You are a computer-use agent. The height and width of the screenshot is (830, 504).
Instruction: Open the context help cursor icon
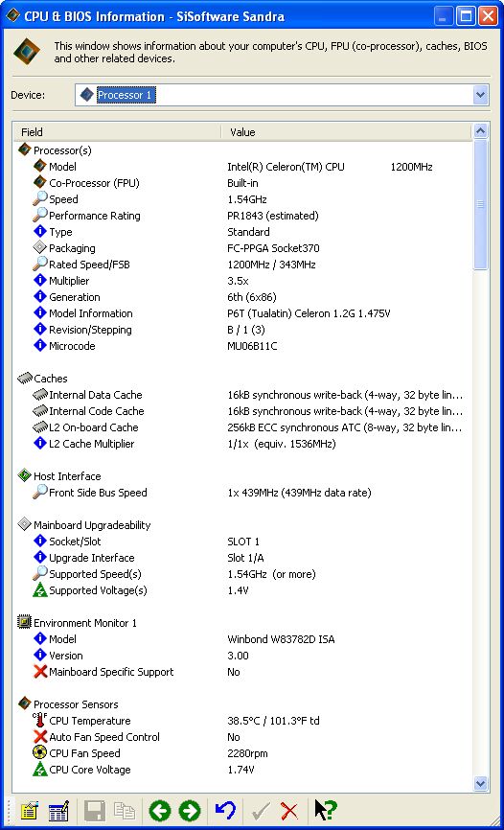tap(326, 811)
